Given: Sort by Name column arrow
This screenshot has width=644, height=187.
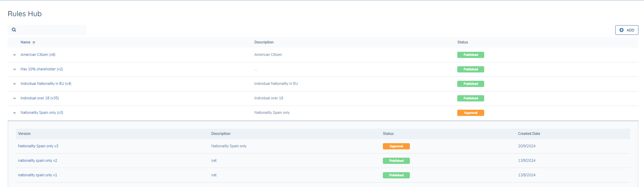Looking at the screenshot, I should 34,42.
